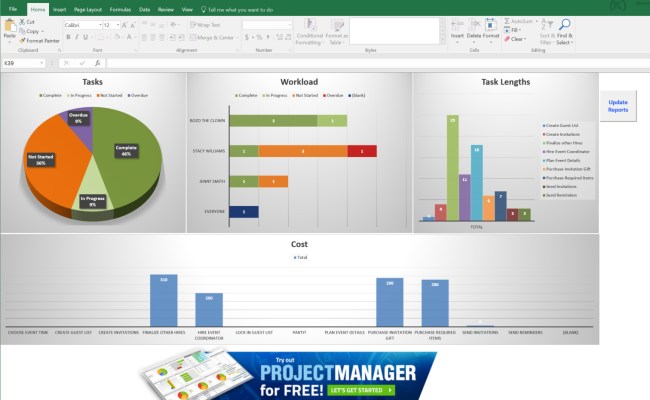Open Format as Table

click(x=337, y=32)
